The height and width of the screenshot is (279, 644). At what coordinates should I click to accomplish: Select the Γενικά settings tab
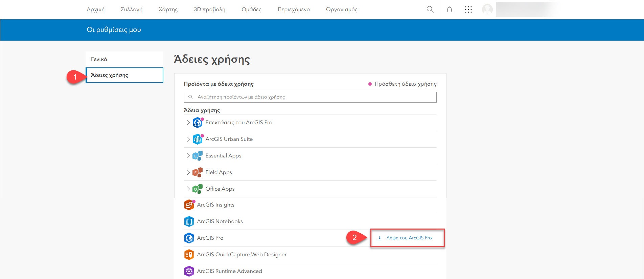pyautogui.click(x=124, y=59)
